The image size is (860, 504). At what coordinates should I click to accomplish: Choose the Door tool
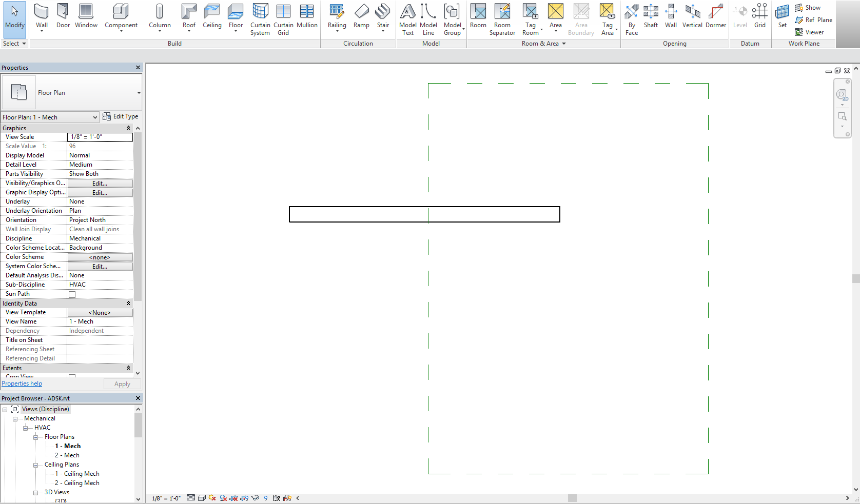[63, 16]
